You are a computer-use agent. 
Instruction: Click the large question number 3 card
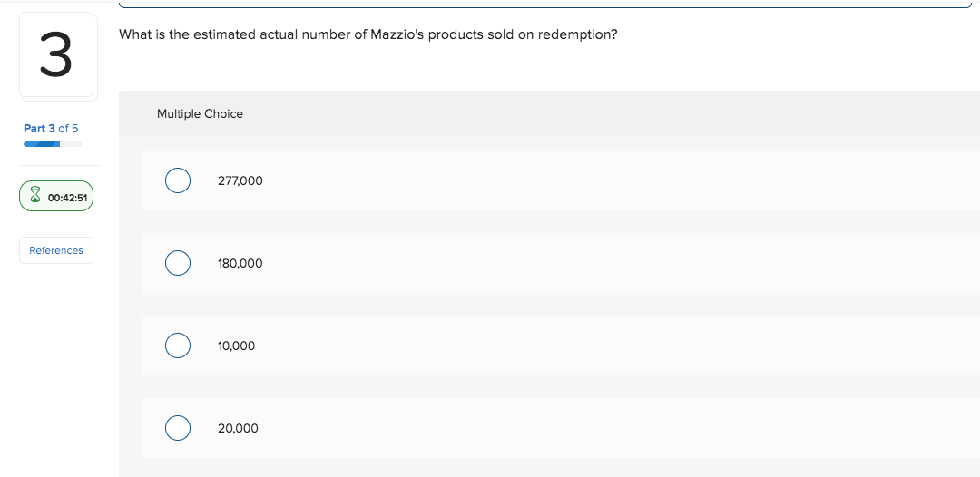pyautogui.click(x=56, y=54)
